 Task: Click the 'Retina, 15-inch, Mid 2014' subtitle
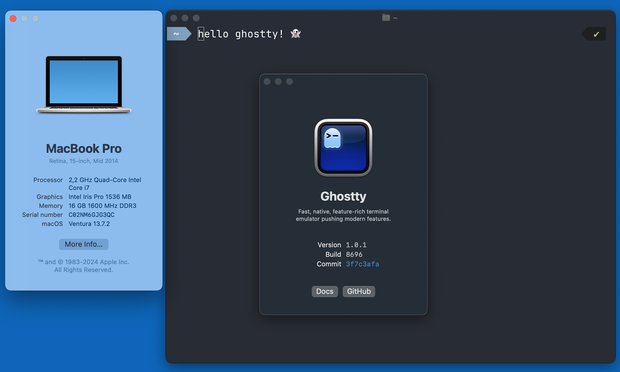pyautogui.click(x=83, y=161)
